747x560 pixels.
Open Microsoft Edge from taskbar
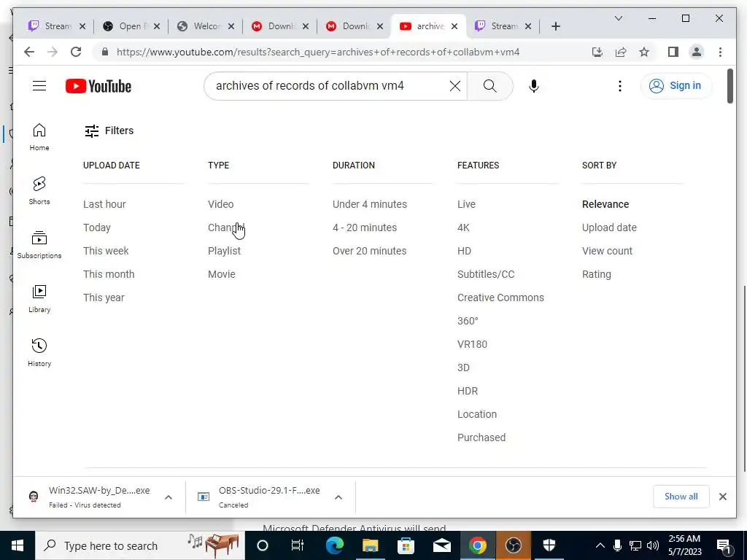pos(335,545)
